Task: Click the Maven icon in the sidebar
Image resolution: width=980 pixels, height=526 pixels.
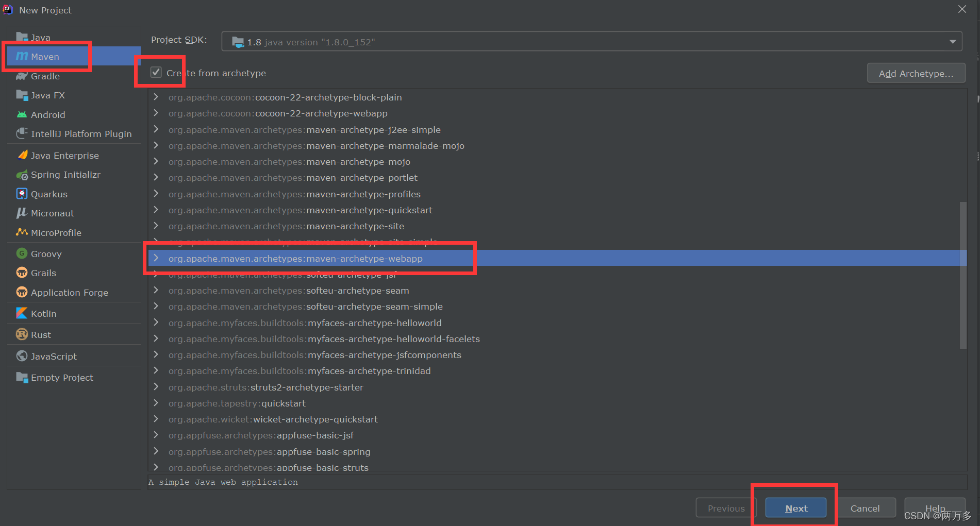Action: [22, 56]
